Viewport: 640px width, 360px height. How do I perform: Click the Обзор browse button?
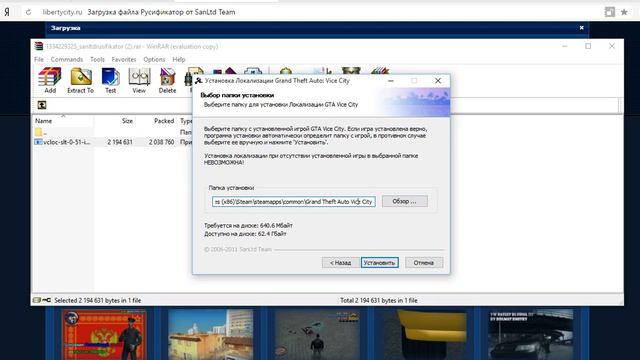[404, 201]
